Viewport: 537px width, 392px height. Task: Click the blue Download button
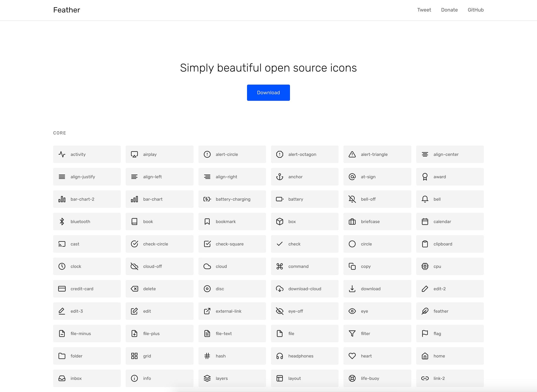[x=268, y=93]
